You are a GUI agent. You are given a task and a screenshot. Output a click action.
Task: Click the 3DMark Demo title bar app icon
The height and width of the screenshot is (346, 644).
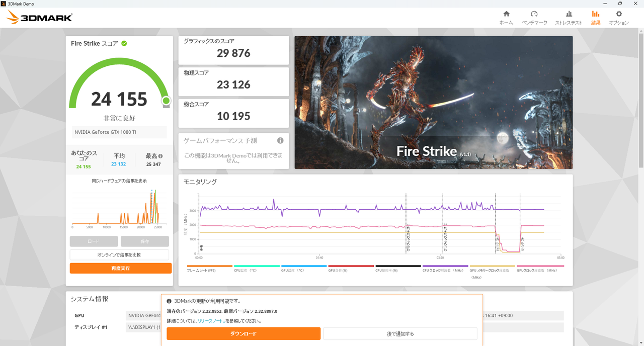pos(4,4)
